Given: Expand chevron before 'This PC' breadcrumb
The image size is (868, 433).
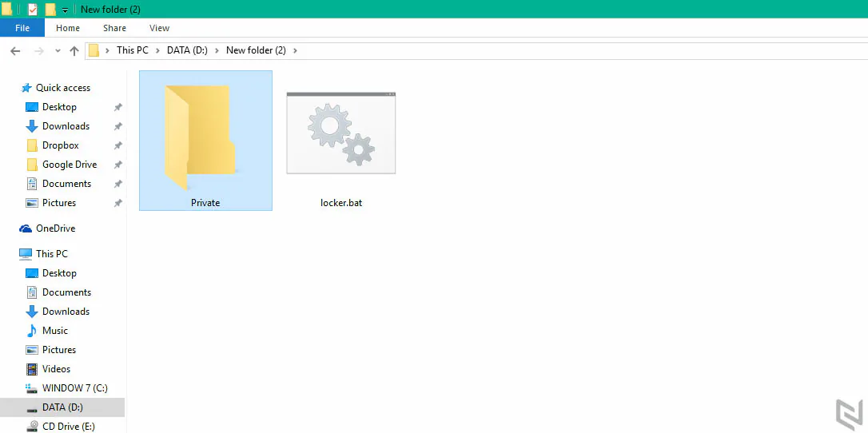Looking at the screenshot, I should click(107, 50).
